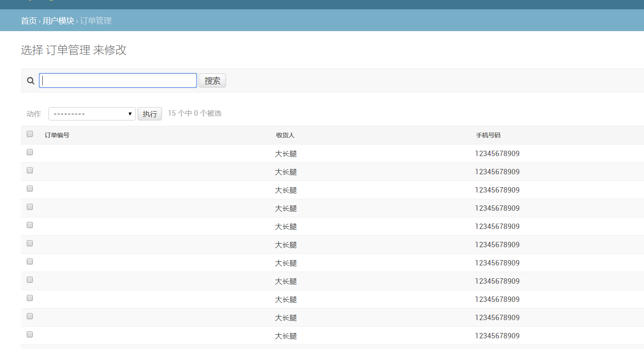Click 12345678909 in the first row
This screenshot has width=644, height=349.
tap(497, 153)
